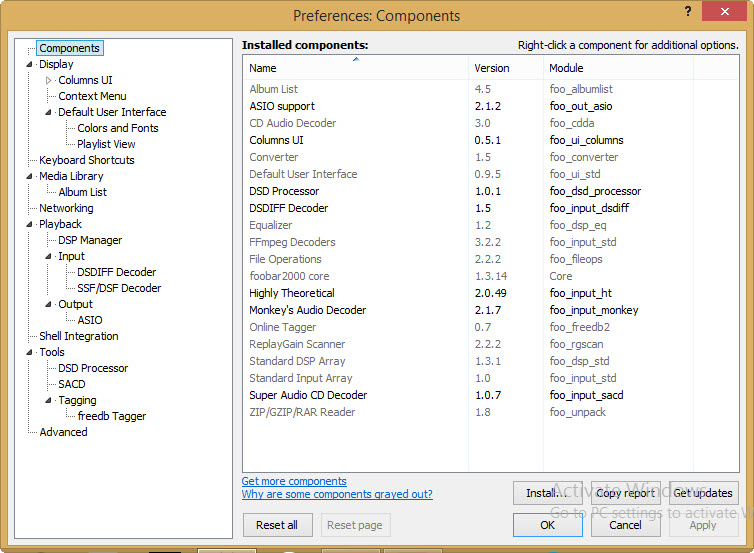The width and height of the screenshot is (754, 553).
Task: Select Album List component row
Action: 490,89
